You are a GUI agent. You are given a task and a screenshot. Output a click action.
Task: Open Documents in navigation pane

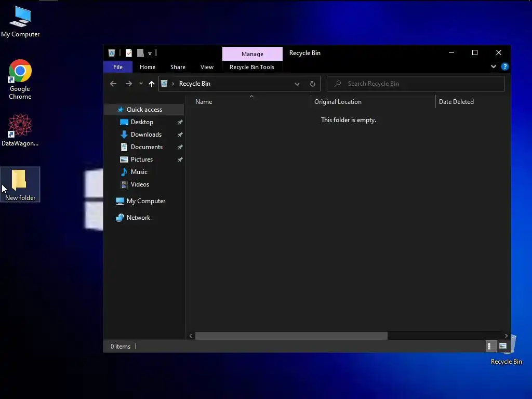click(x=147, y=147)
